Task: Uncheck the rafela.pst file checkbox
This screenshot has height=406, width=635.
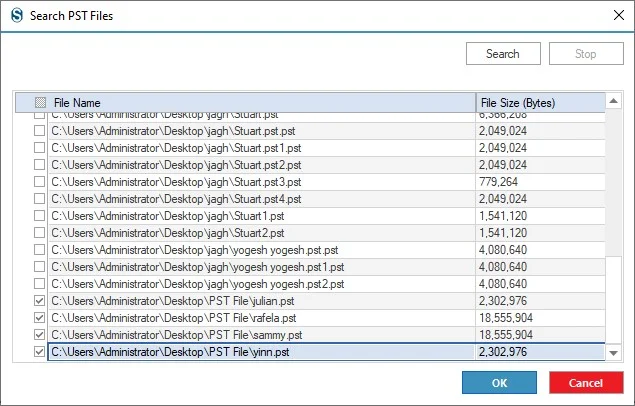Action: click(x=39, y=318)
